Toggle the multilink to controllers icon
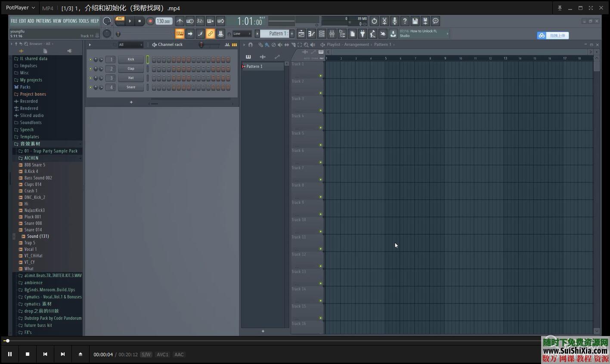Viewport: 610px width, 364px height. (220, 34)
